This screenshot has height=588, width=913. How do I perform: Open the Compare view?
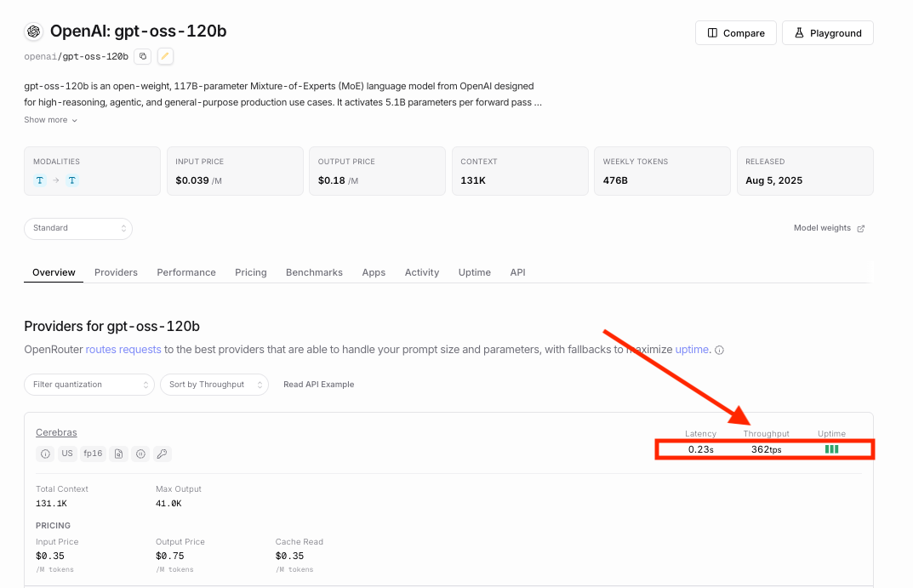pyautogui.click(x=736, y=33)
